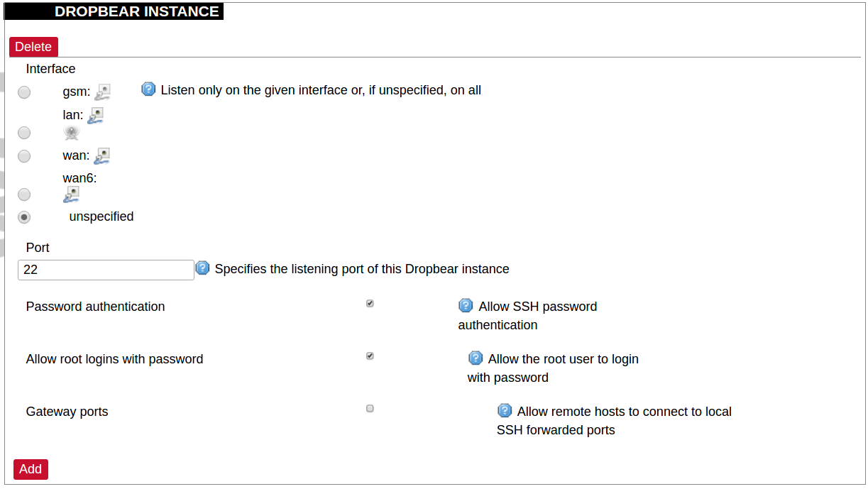This screenshot has width=868, height=489.
Task: Delete this Dropbear instance
Action: 33,47
